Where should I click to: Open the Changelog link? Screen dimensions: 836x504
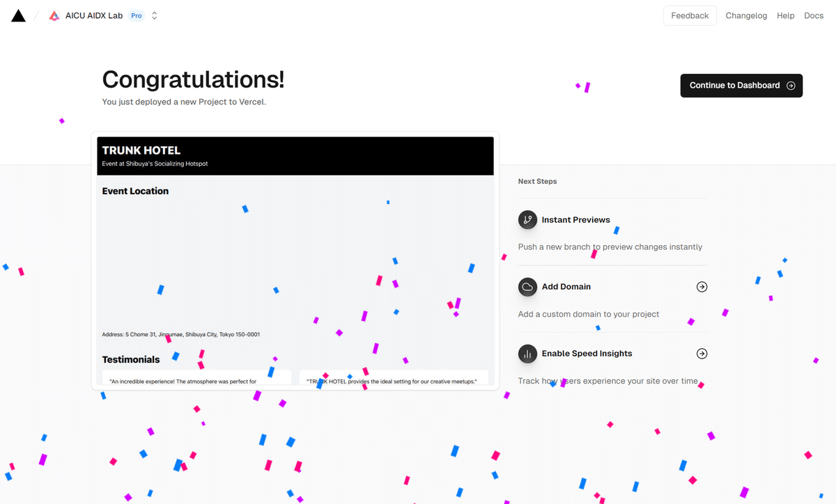pos(746,15)
